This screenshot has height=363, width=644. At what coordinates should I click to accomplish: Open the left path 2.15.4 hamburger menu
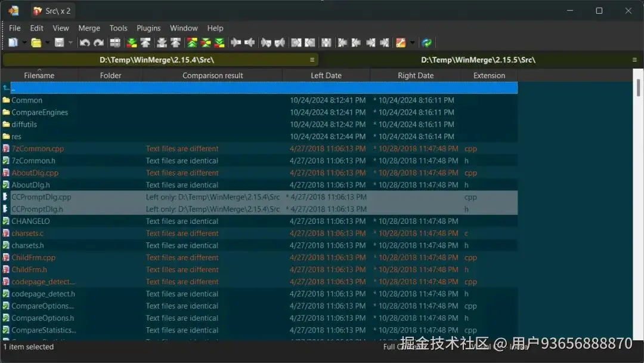(312, 60)
